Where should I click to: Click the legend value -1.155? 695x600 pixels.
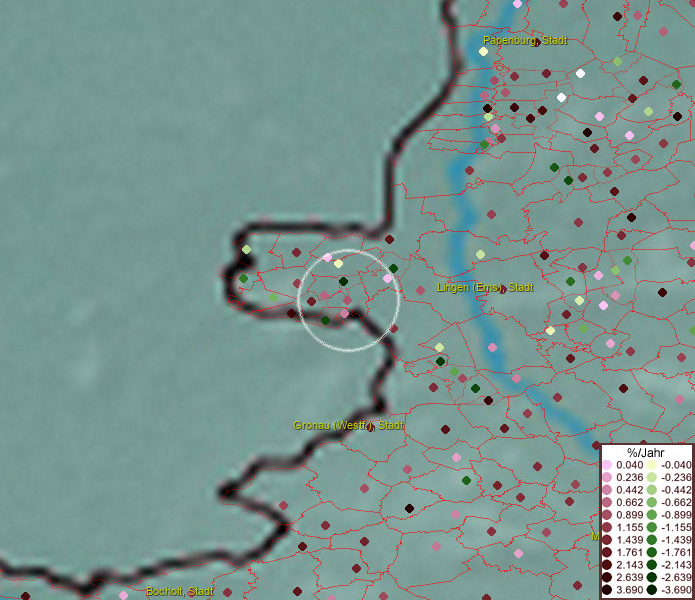point(676,527)
